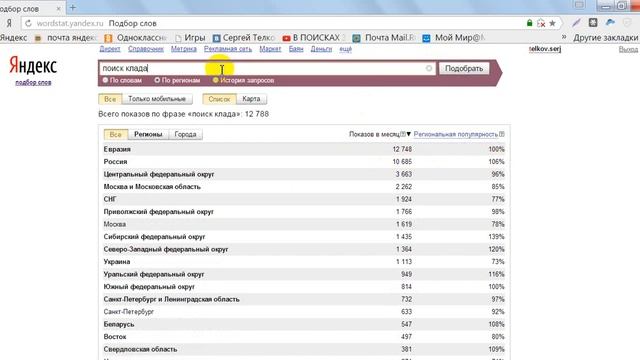The width and height of the screenshot is (640, 360).
Task: Click the Яндекс logo
Action: click(33, 66)
